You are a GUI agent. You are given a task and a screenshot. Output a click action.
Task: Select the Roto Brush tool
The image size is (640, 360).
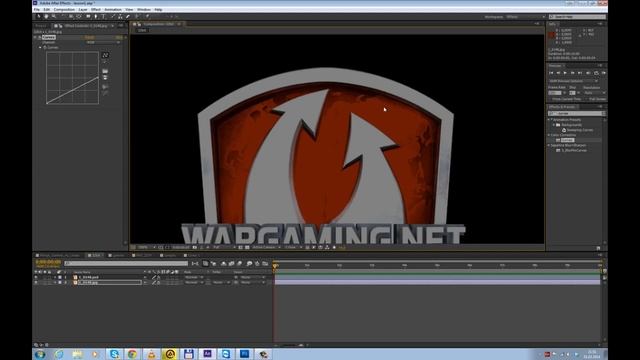pyautogui.click(x=137, y=16)
